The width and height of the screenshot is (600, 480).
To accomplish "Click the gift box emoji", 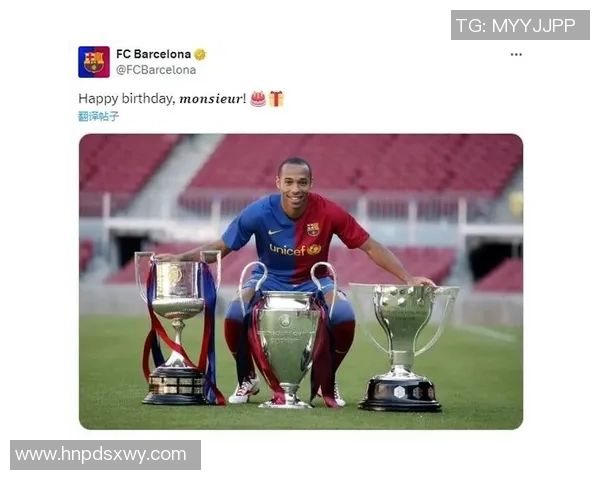I will tap(276, 99).
